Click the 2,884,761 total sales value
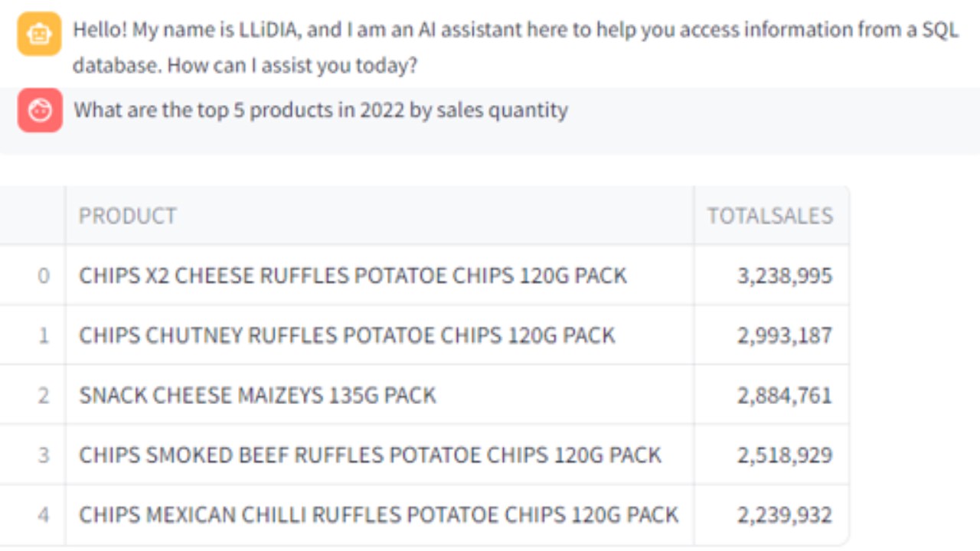Viewport: 980px width, 551px height. (784, 395)
